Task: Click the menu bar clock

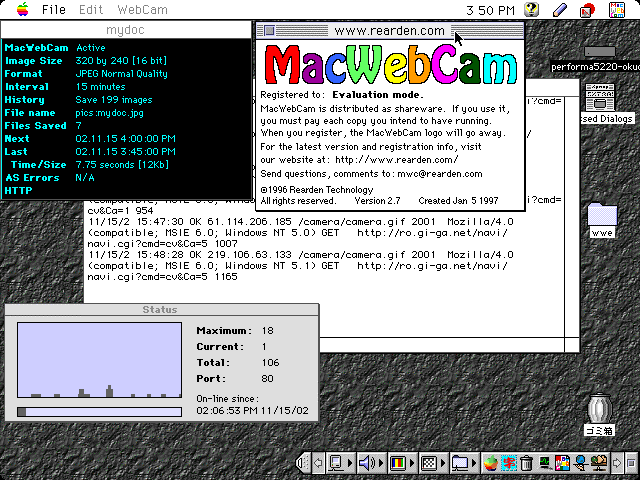Action: pyautogui.click(x=490, y=10)
